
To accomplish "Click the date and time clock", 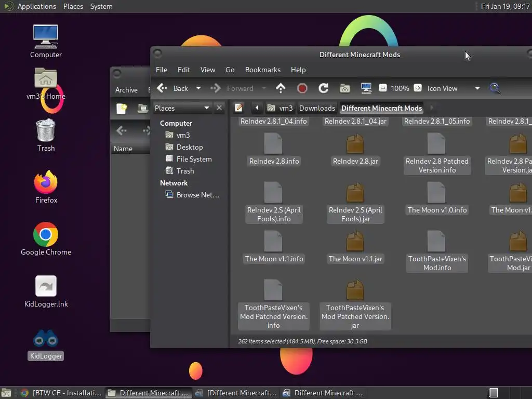I will click(x=505, y=6).
